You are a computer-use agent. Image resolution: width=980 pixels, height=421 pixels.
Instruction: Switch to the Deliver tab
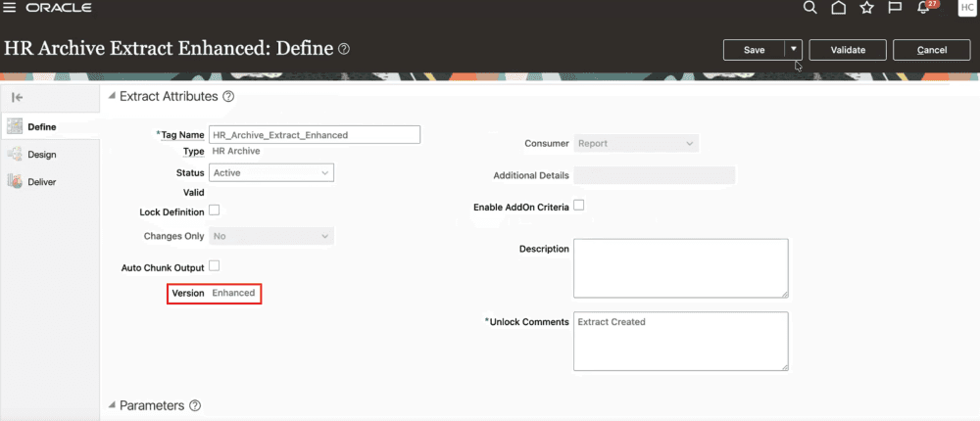[x=41, y=181]
